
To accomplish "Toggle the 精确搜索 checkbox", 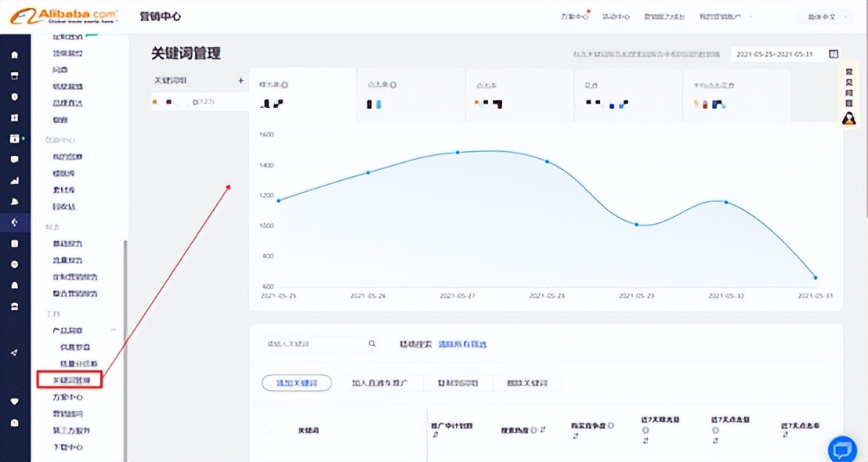I will click(389, 344).
